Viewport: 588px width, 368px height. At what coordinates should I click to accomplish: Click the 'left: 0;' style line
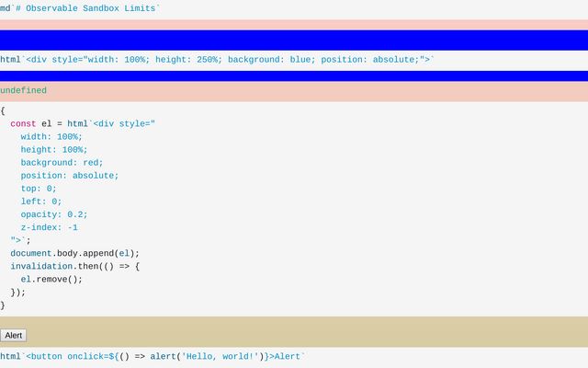point(41,201)
